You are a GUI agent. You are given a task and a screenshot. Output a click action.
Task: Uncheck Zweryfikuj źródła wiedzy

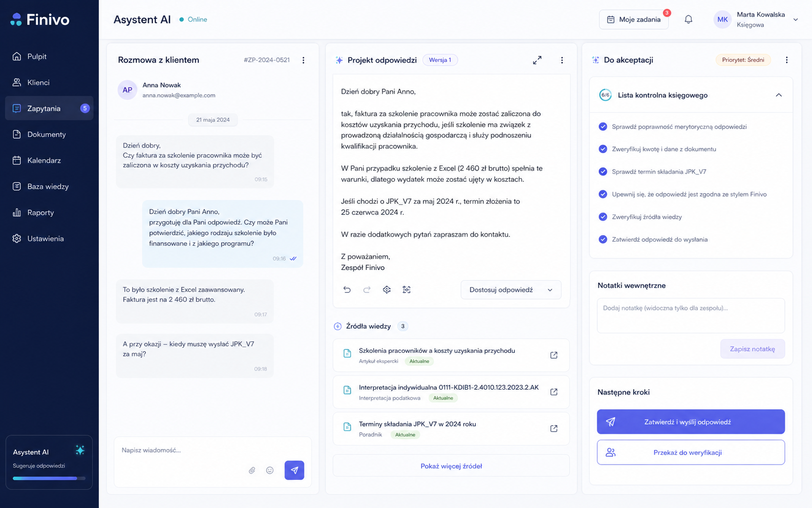coord(603,217)
